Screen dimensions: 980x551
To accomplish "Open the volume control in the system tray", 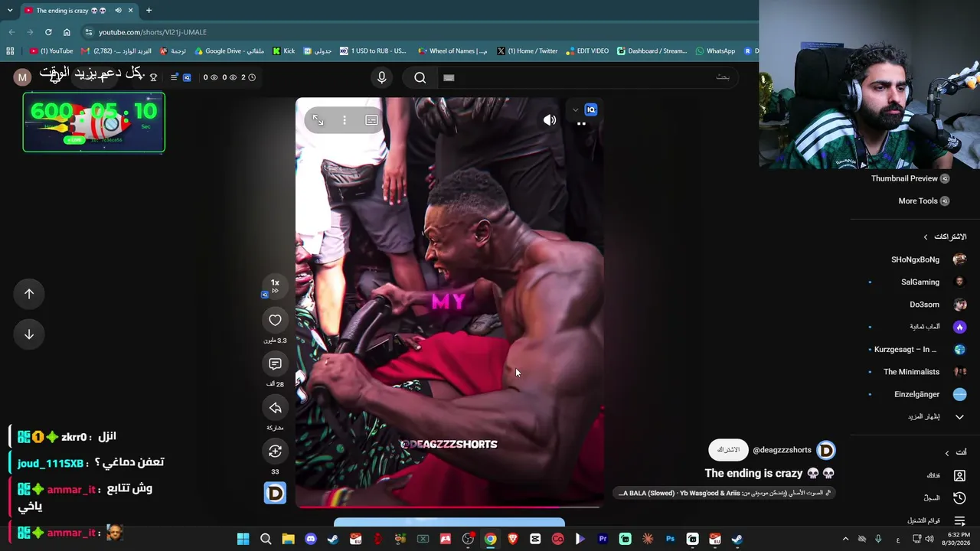I will (929, 540).
